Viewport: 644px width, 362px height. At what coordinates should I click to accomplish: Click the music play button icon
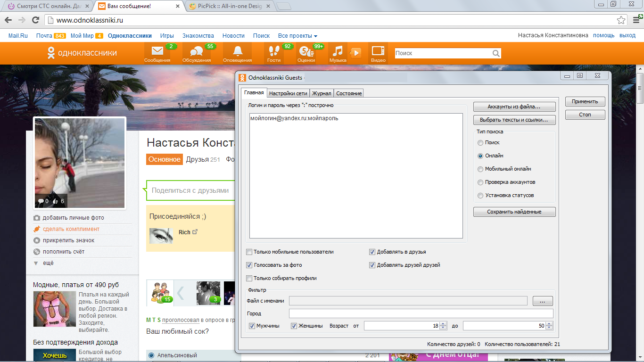[x=355, y=53]
